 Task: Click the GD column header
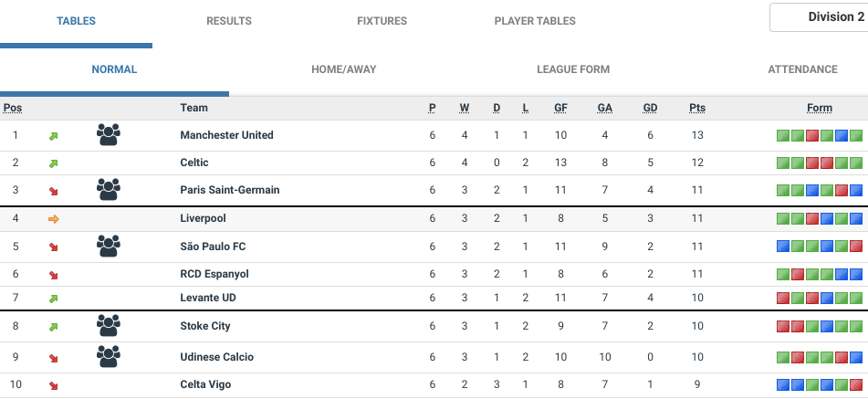click(650, 108)
